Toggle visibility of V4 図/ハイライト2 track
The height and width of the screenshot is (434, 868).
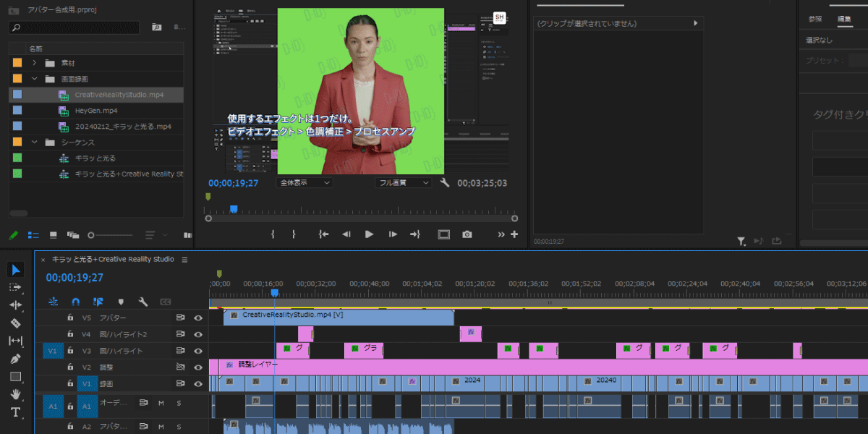(198, 334)
